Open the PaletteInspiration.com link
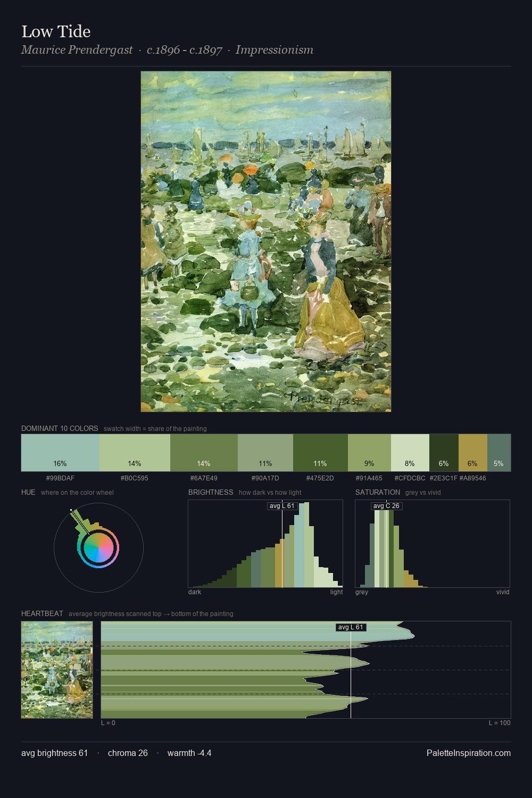The width and height of the screenshot is (532, 798). pos(469,753)
